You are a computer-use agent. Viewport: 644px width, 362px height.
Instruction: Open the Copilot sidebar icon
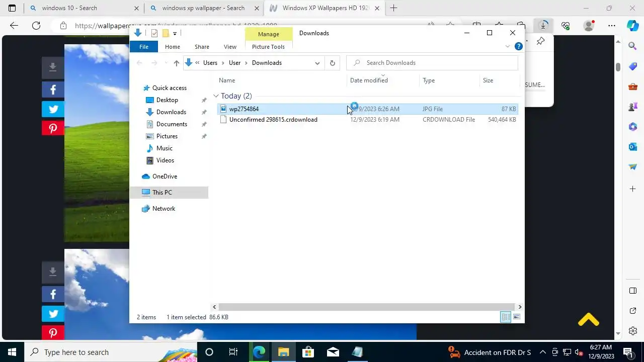point(633,26)
